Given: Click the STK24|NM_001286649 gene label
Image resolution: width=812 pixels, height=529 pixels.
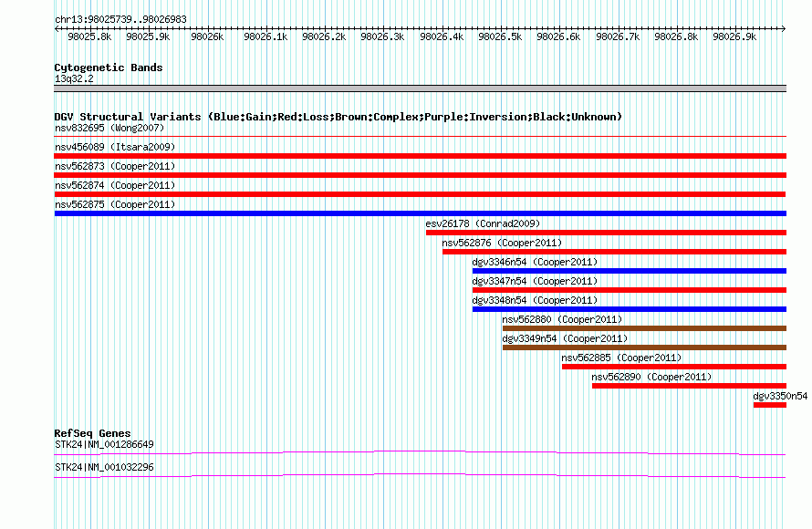Looking at the screenshot, I should (x=104, y=444).
